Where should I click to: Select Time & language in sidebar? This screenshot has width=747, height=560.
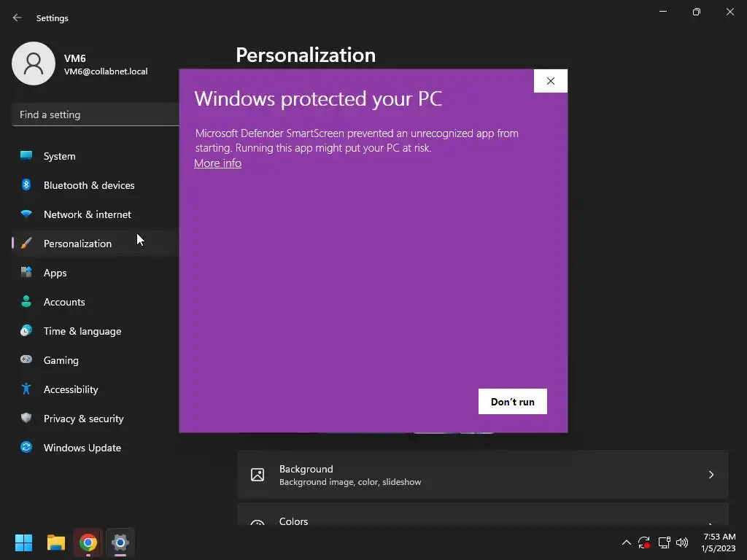click(96, 331)
